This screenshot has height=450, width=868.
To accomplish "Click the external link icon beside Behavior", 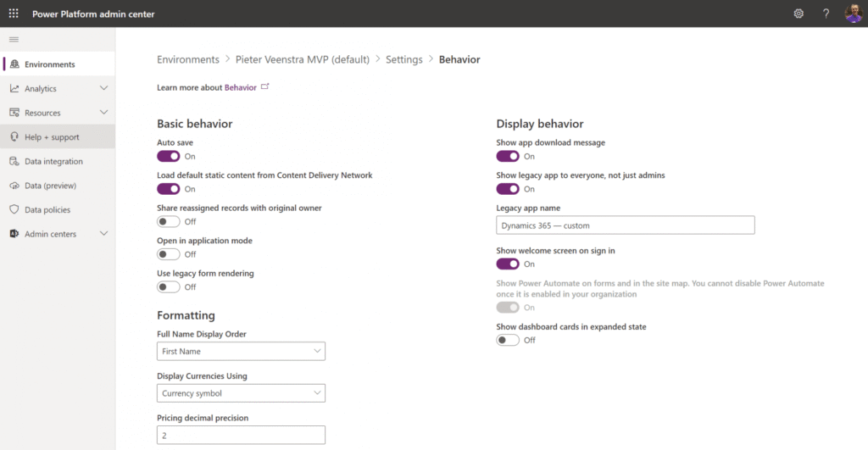I will [265, 86].
